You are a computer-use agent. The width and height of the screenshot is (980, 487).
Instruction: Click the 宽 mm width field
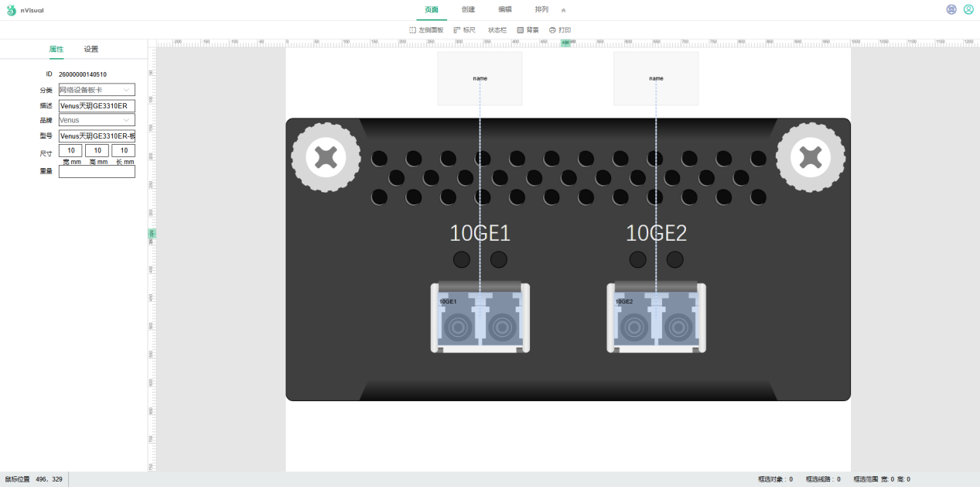tap(70, 151)
